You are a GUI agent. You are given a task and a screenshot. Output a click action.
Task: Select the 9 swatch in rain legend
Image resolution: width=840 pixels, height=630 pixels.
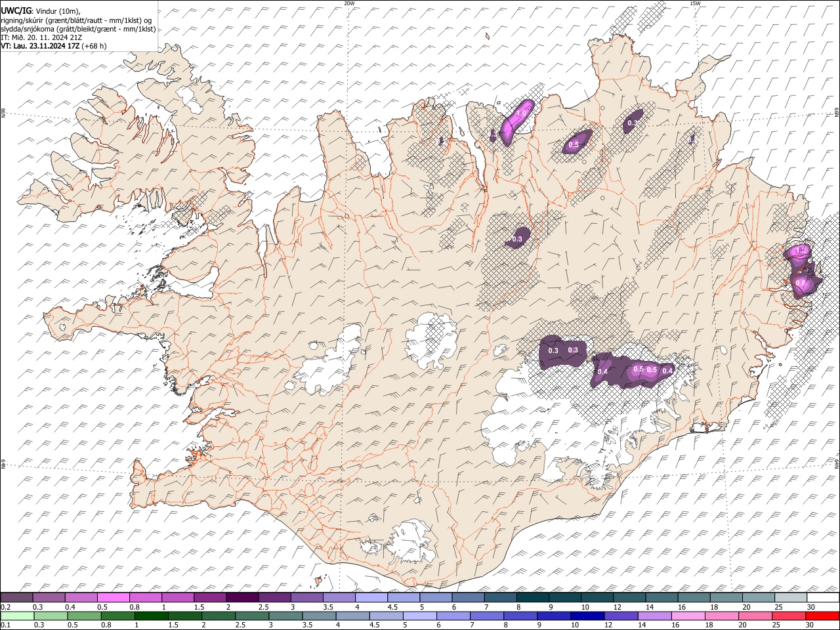pyautogui.click(x=553, y=616)
